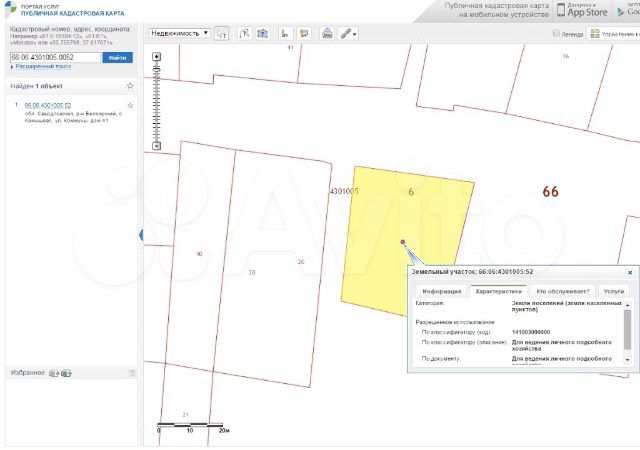Open the Управление картой panel

click(613, 33)
